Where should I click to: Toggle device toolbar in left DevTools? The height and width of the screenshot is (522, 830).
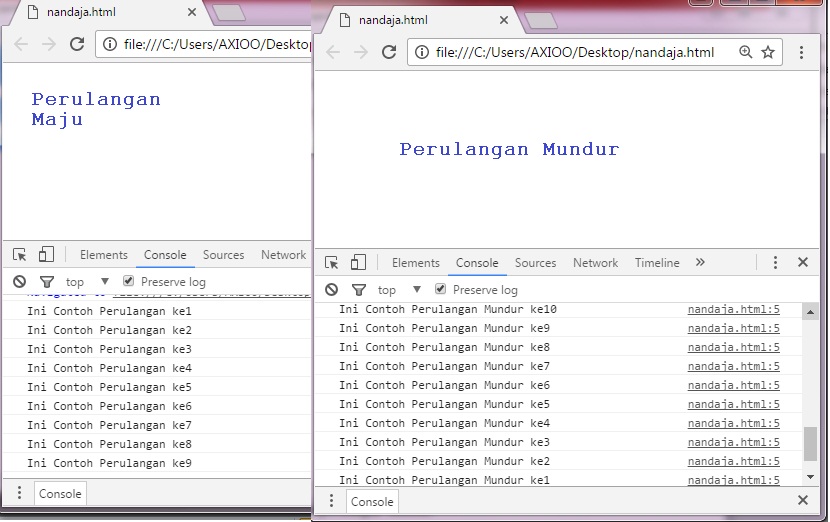coord(46,254)
